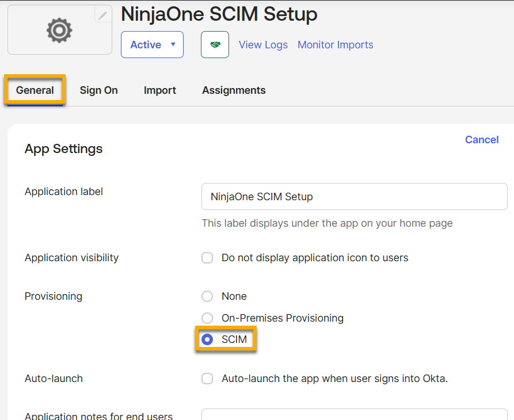This screenshot has width=514, height=420.
Task: Enable Auto-launch the app on Okta sign-in
Action: (207, 379)
